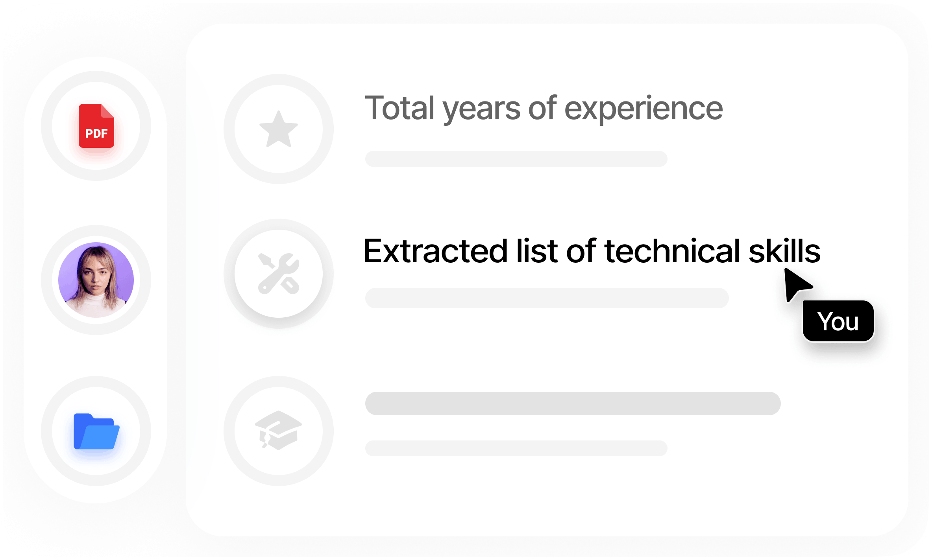
Task: Select the crossed wrench and screwdriver icon
Action: (279, 274)
